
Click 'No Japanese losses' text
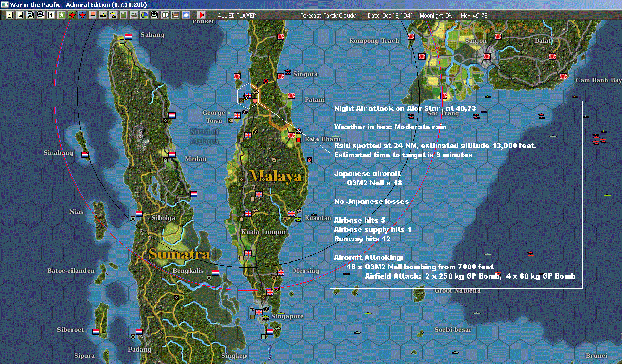(x=371, y=201)
